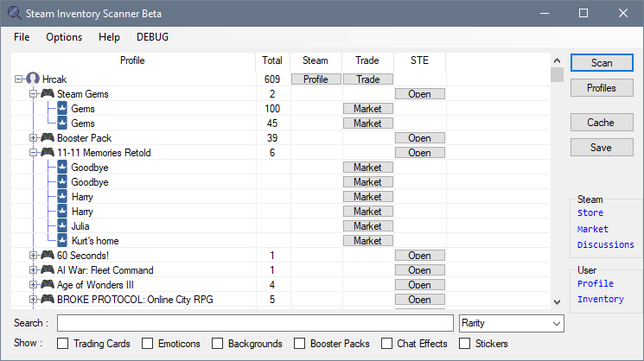The image size is (644, 361).
Task: Select the Kurt's home tree item
Action: 95,241
